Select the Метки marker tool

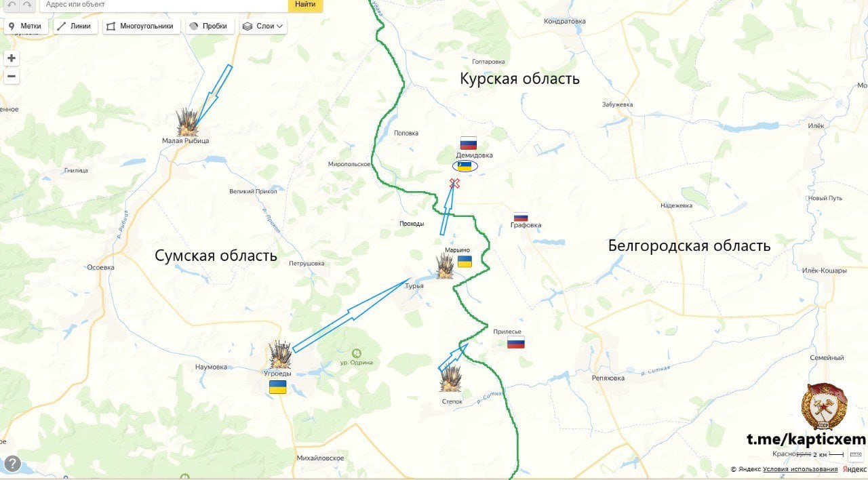pyautogui.click(x=26, y=26)
